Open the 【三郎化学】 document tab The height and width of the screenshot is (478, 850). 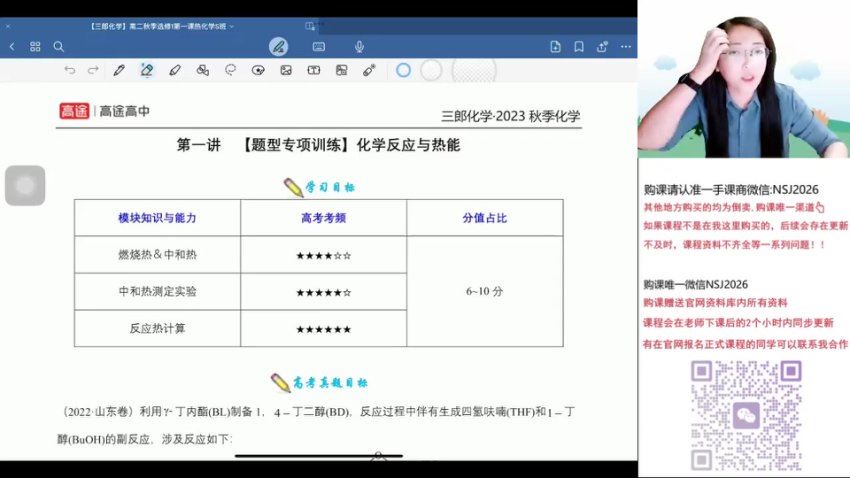click(158, 26)
